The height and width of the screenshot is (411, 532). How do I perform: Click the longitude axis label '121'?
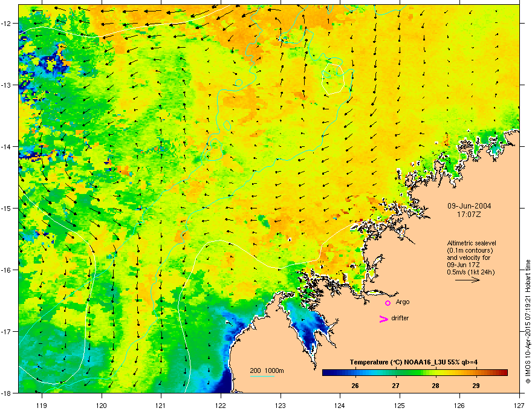click(161, 405)
